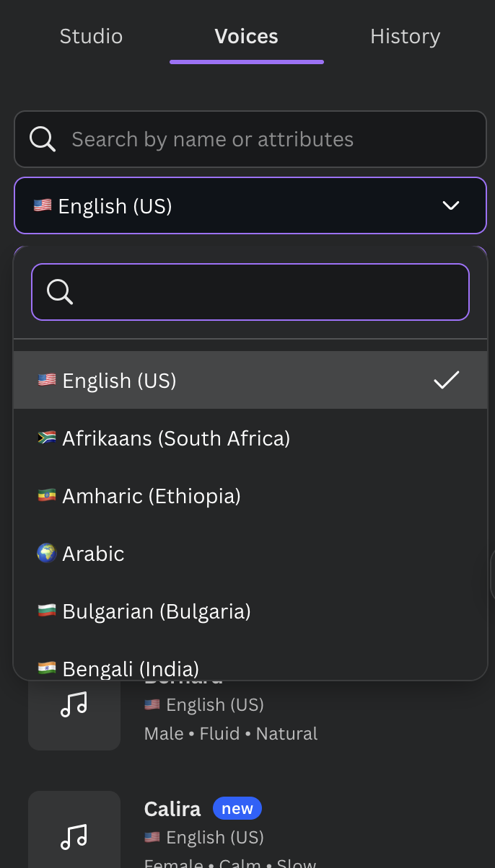Pick Bengali (India) from the language list
This screenshot has width=495, height=868.
point(131,668)
